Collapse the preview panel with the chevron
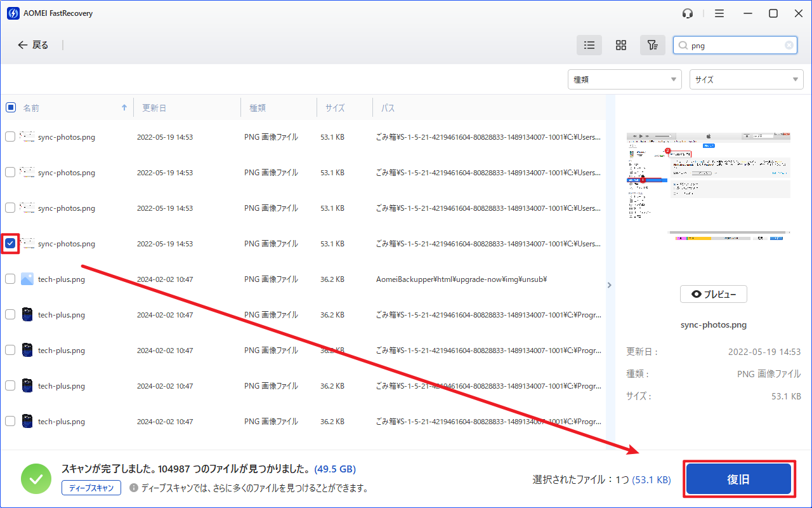 tap(610, 285)
